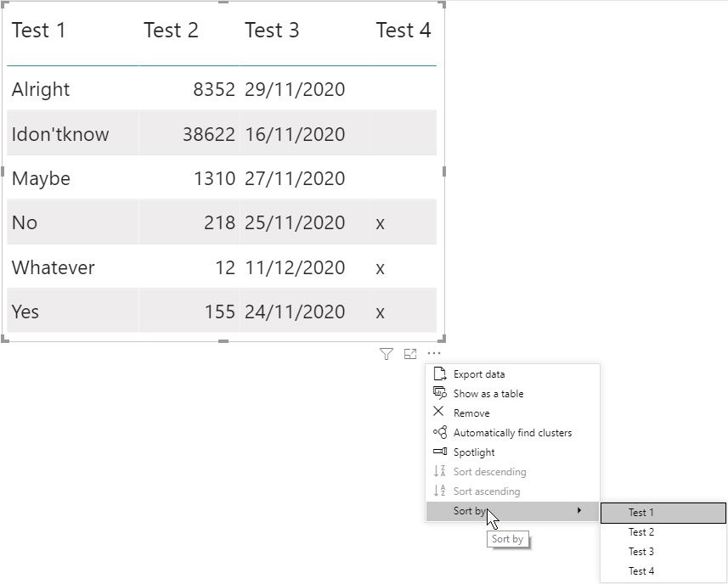Click the top-right corner handle of the visual
This screenshot has width=728, height=584.
pos(442,4)
